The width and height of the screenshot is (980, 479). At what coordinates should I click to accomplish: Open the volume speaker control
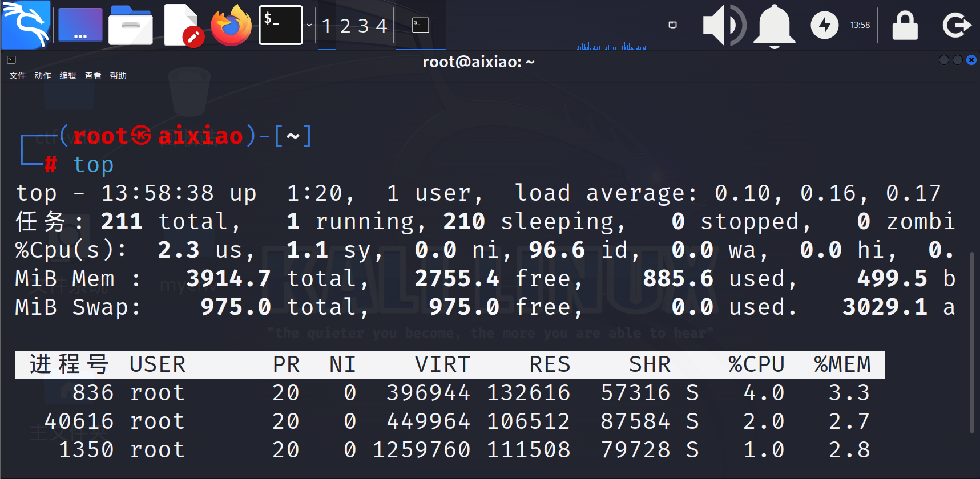pyautogui.click(x=724, y=25)
